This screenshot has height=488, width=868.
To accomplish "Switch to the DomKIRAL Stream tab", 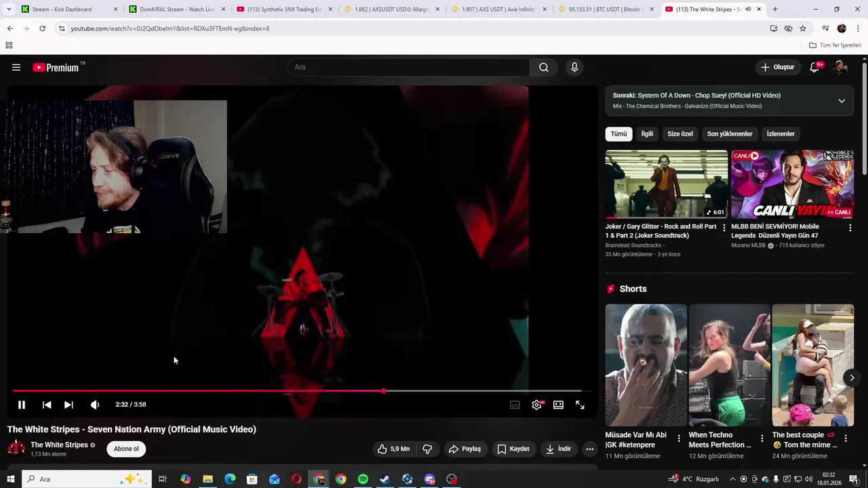I will pos(177,9).
